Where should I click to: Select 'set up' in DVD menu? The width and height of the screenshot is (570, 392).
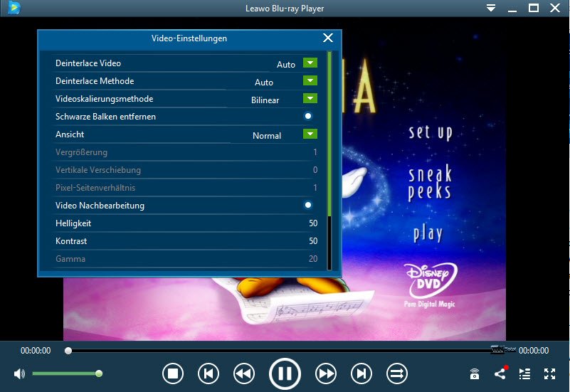click(431, 132)
